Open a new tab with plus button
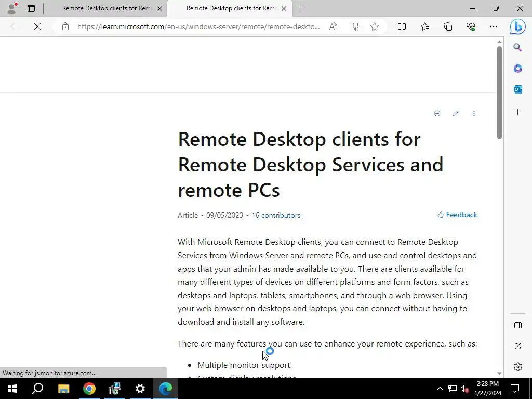This screenshot has height=399, width=532. click(301, 8)
